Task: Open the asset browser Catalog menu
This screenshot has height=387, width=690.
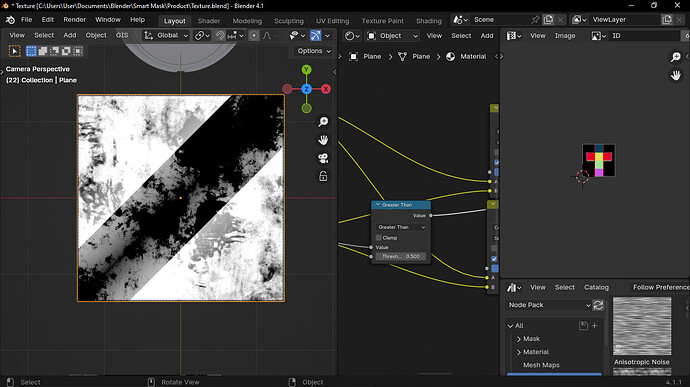Action: pyautogui.click(x=596, y=287)
